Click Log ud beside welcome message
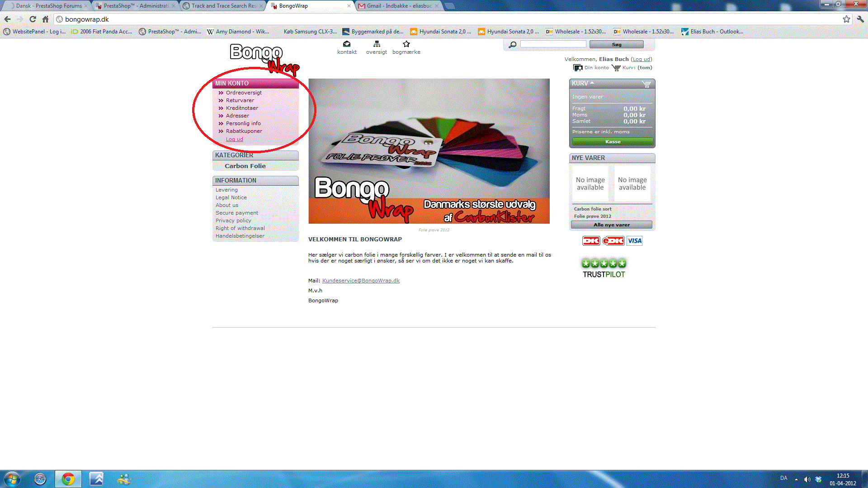Viewport: 868px width, 488px height. [x=641, y=59]
